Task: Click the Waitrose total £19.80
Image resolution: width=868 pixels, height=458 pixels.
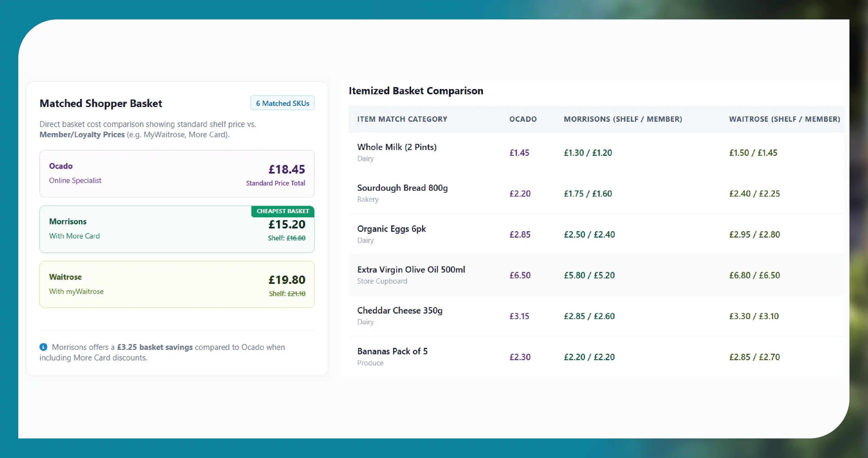Action: click(287, 280)
